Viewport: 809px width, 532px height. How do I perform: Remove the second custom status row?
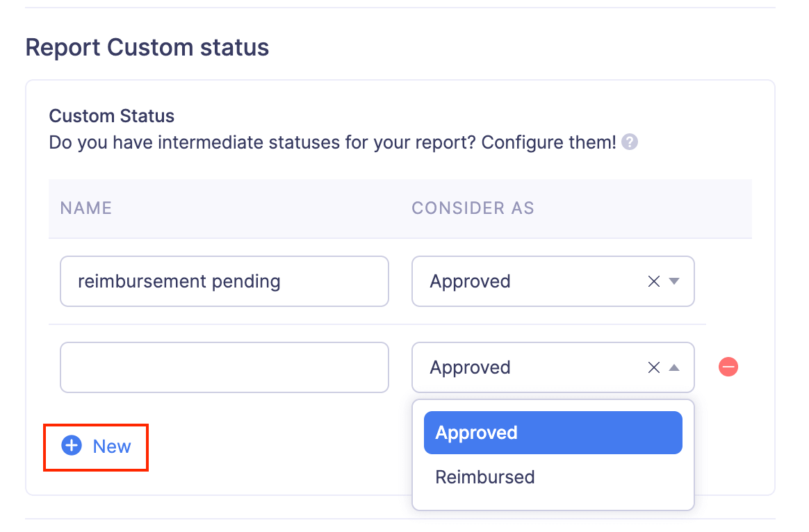[x=728, y=367]
